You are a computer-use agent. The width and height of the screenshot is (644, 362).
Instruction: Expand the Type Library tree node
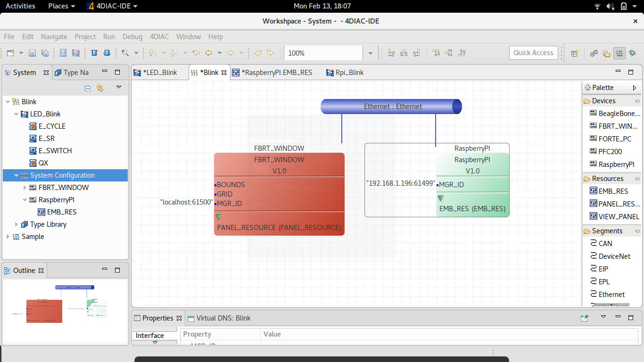point(16,224)
